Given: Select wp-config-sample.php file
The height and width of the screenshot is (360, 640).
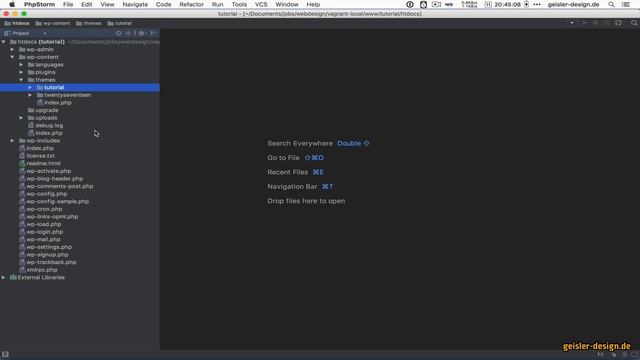Looking at the screenshot, I should (x=58, y=202).
